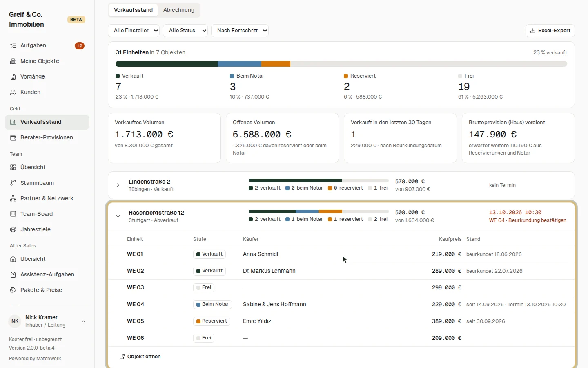Open Aufgaben list icon in sidebar
The image size is (588, 368).
pyautogui.click(x=13, y=46)
